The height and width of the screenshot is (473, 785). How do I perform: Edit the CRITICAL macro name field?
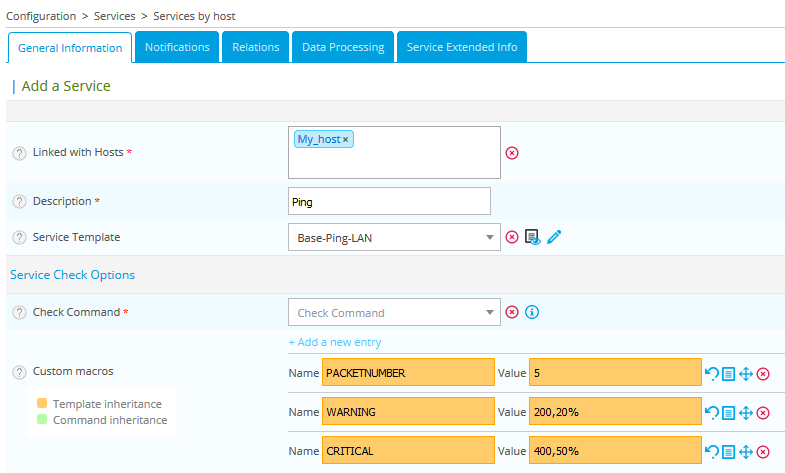coord(408,450)
